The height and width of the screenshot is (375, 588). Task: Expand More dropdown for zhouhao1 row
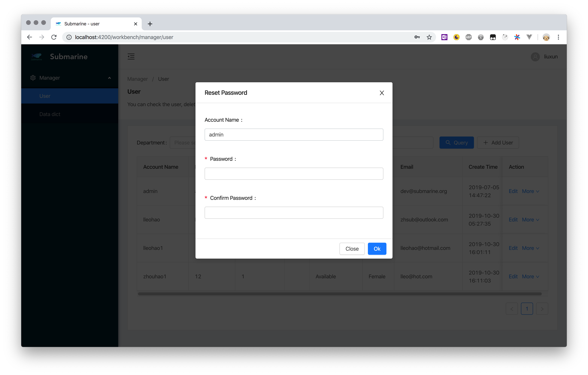tap(530, 276)
